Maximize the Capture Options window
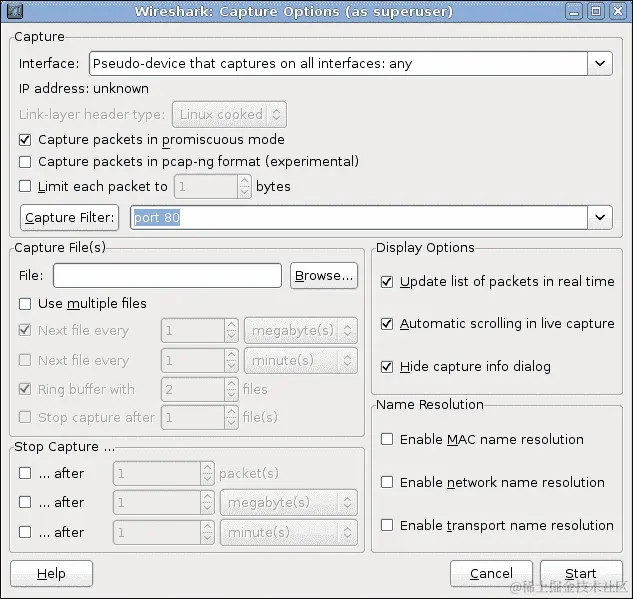 click(x=596, y=11)
